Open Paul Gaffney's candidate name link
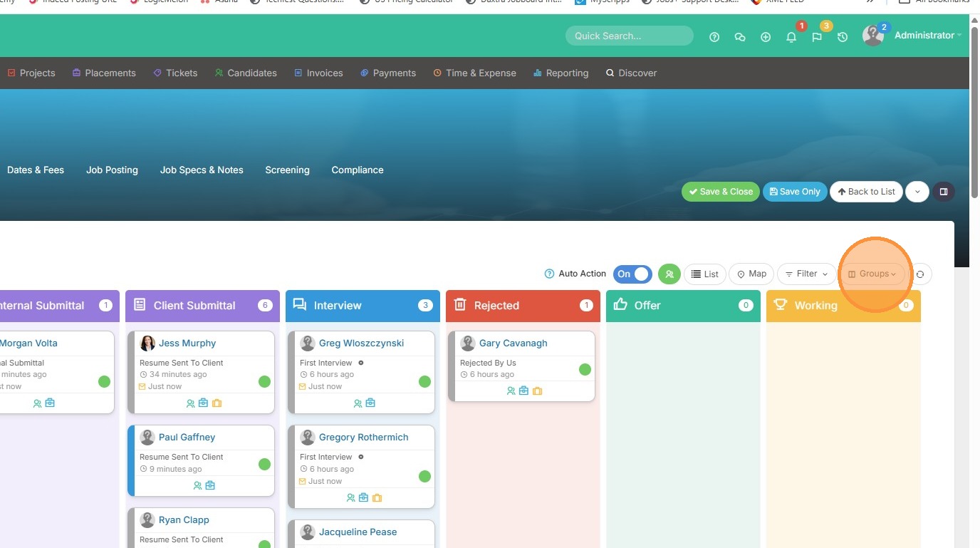The image size is (980, 548). click(x=187, y=438)
